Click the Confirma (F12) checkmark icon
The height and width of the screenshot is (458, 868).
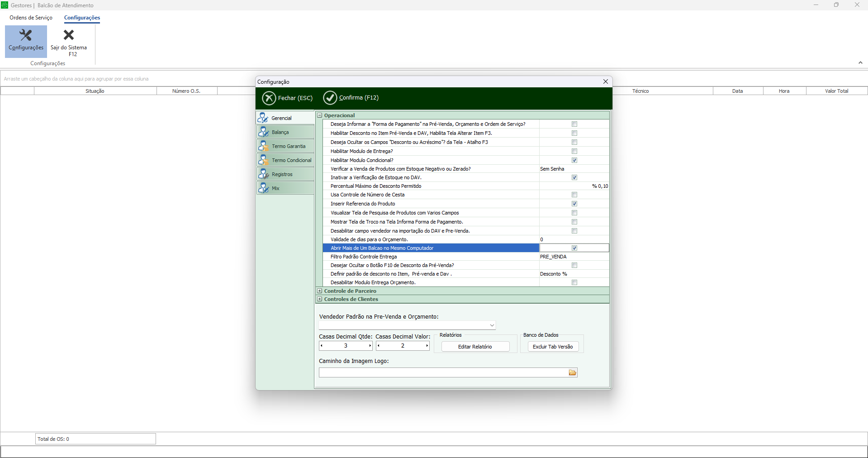(x=330, y=98)
